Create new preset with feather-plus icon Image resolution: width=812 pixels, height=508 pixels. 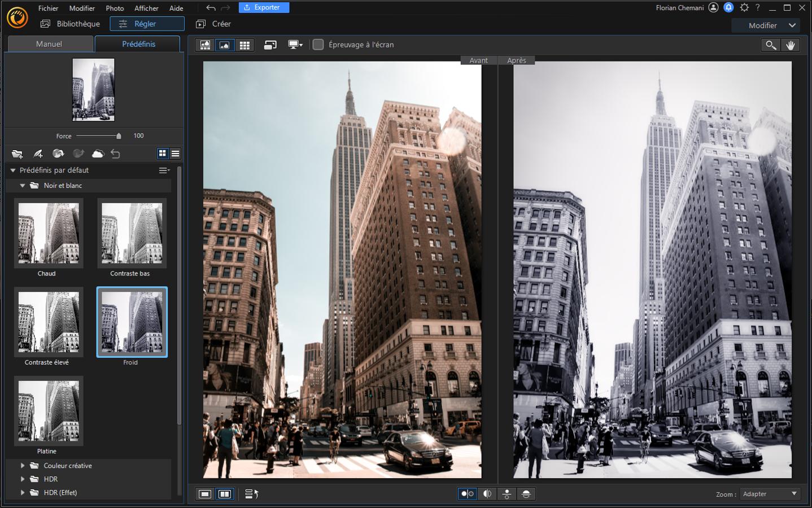pyautogui.click(x=38, y=154)
